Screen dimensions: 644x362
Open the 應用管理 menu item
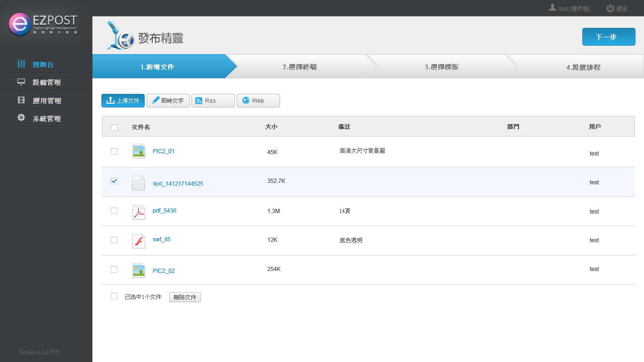46,100
